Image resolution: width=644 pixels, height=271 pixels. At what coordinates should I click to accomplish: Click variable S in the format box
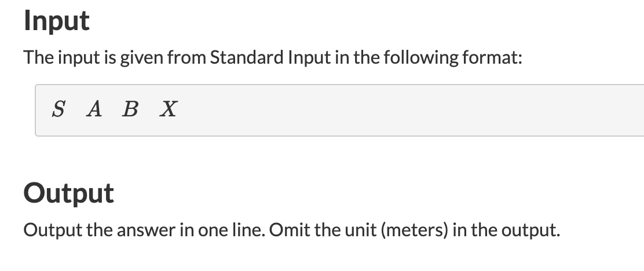pyautogui.click(x=58, y=109)
